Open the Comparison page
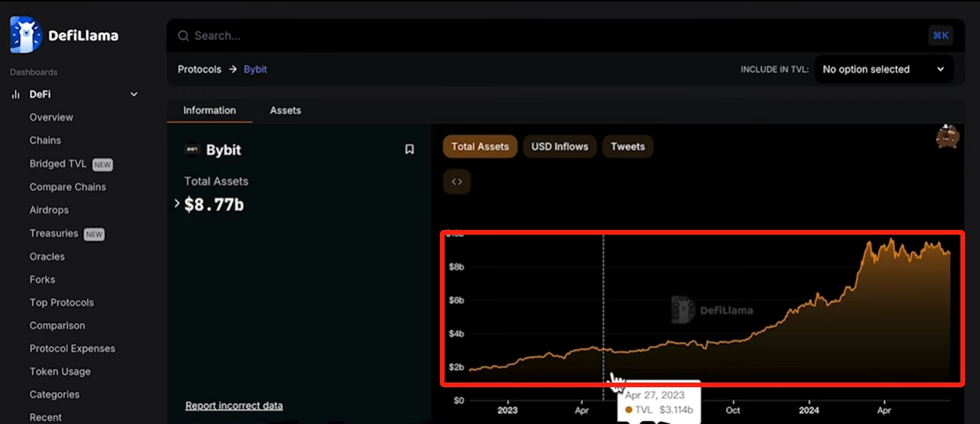Screen dimensions: 980x424 pyautogui.click(x=57, y=325)
